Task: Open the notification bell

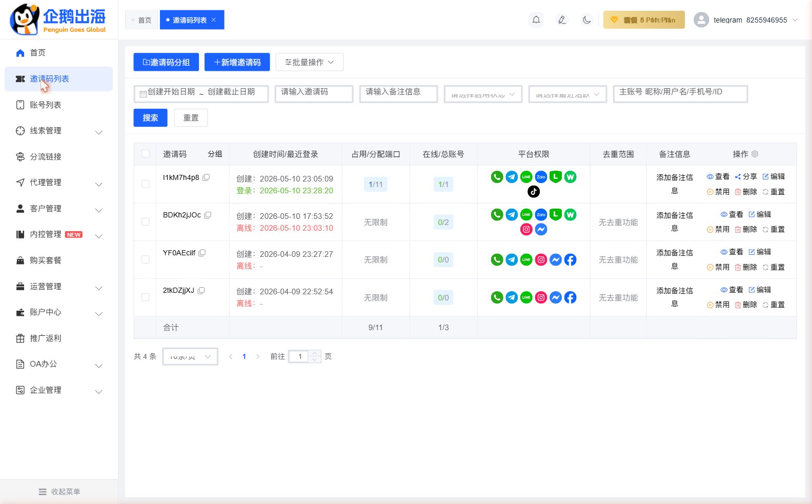Action: (536, 20)
